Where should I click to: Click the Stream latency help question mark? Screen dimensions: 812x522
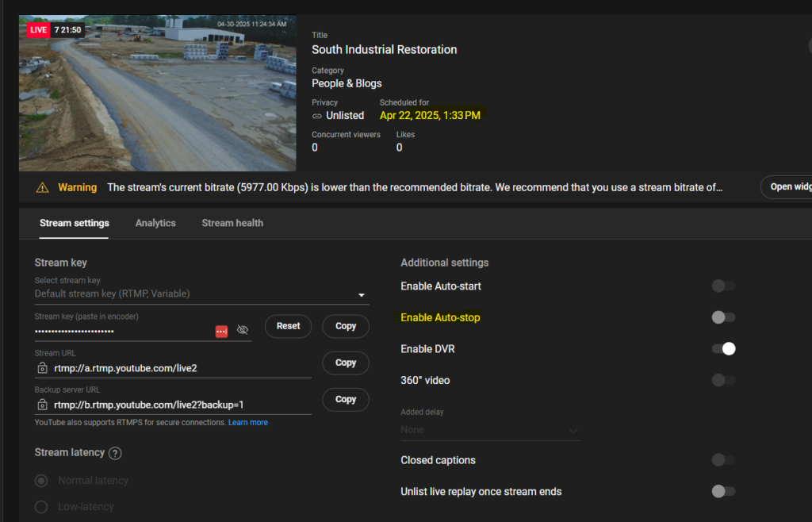[x=115, y=453]
